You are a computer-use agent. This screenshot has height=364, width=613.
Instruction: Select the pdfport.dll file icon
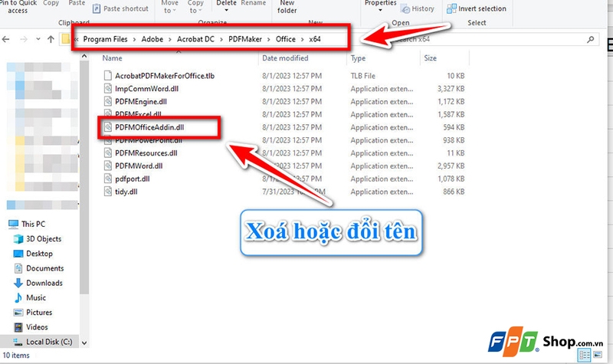108,179
